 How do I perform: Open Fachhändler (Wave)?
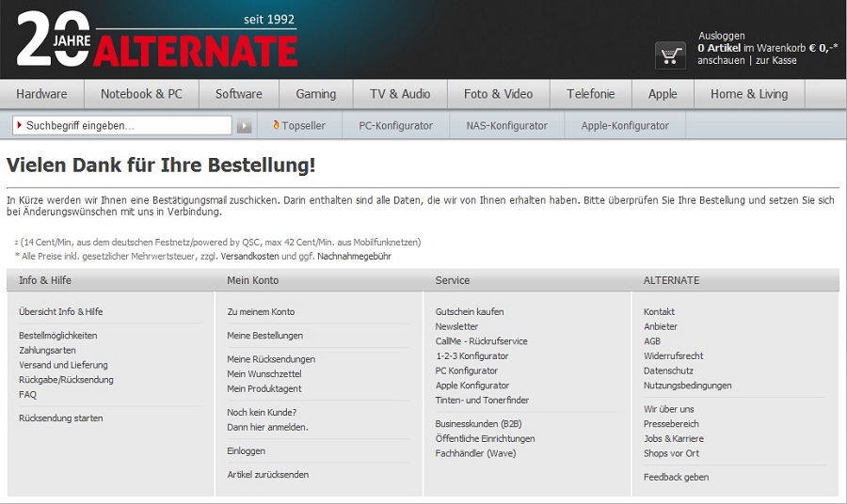point(475,453)
